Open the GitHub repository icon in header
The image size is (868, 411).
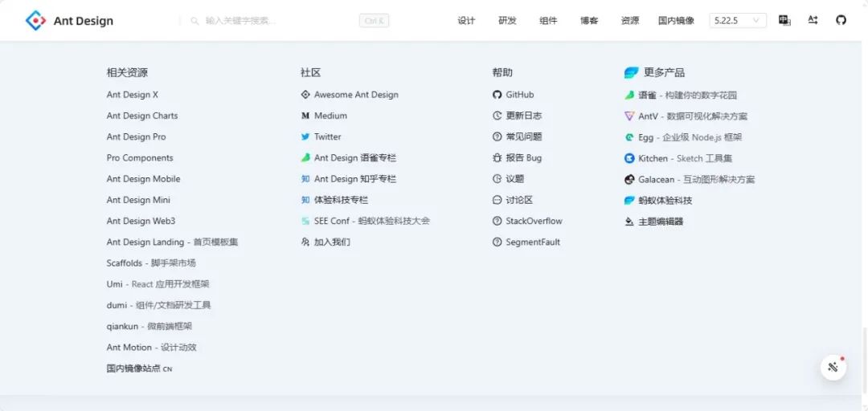841,20
